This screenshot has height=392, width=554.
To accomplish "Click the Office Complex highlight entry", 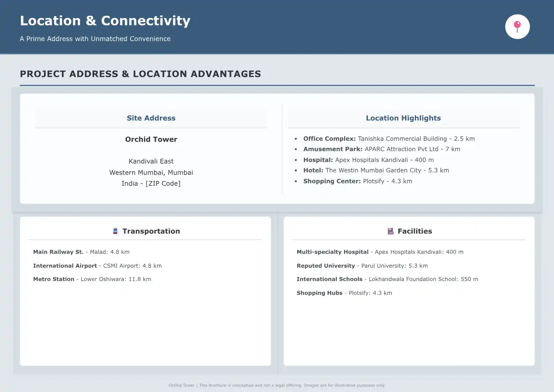I will pyautogui.click(x=389, y=139).
